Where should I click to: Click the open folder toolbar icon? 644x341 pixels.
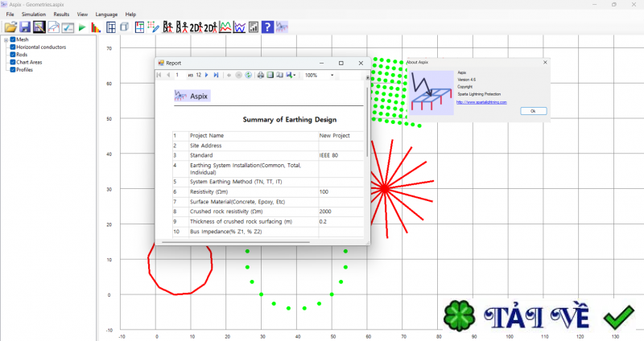(x=10, y=27)
